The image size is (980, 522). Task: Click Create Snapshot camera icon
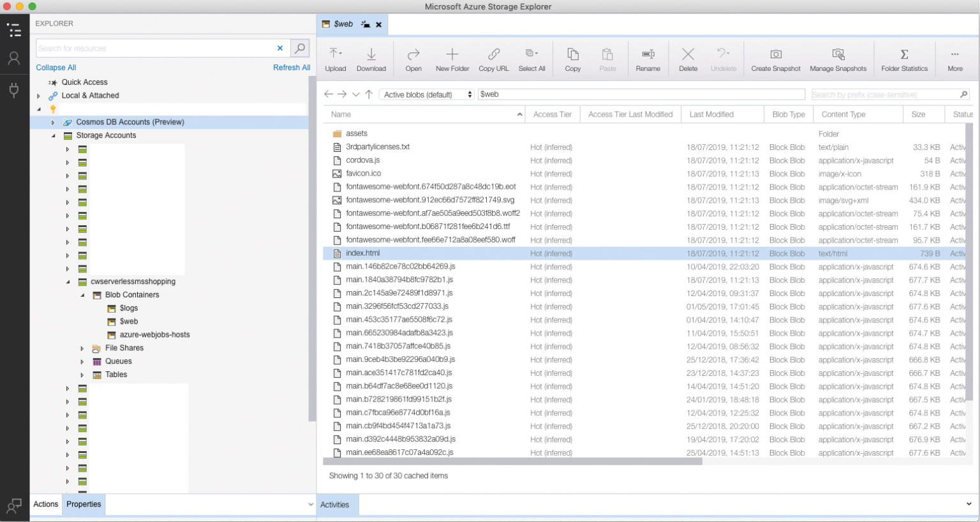776,54
